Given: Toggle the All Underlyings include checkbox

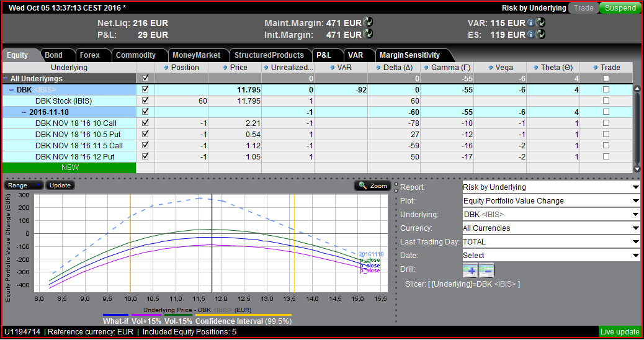Looking at the screenshot, I should 145,79.
